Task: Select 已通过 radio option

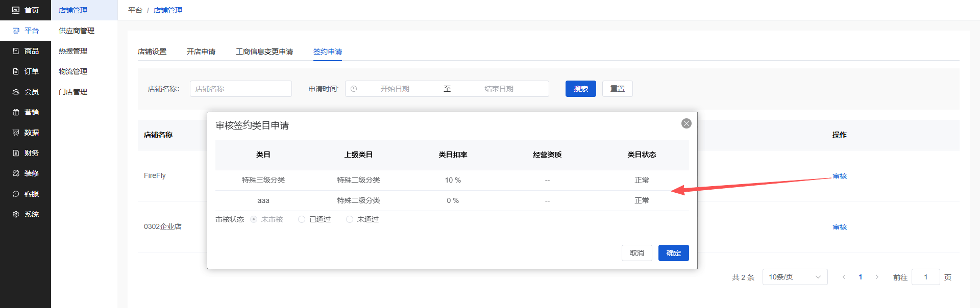Action: click(x=314, y=219)
